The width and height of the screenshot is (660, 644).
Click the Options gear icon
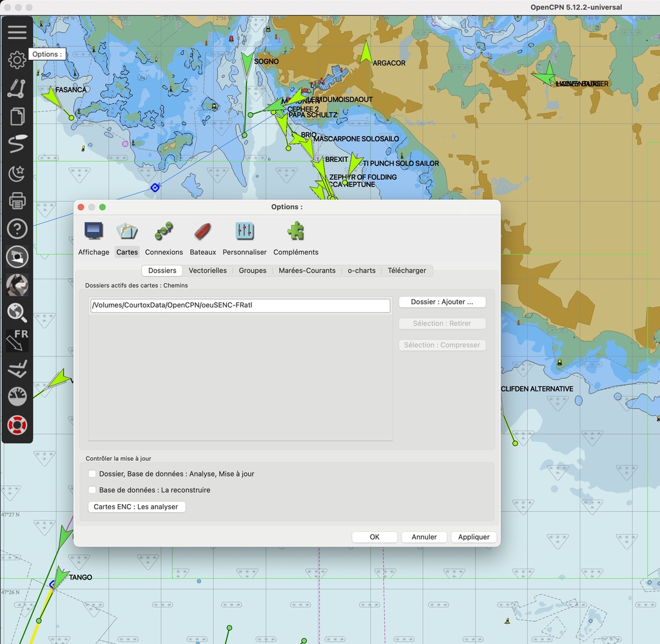pos(17,60)
